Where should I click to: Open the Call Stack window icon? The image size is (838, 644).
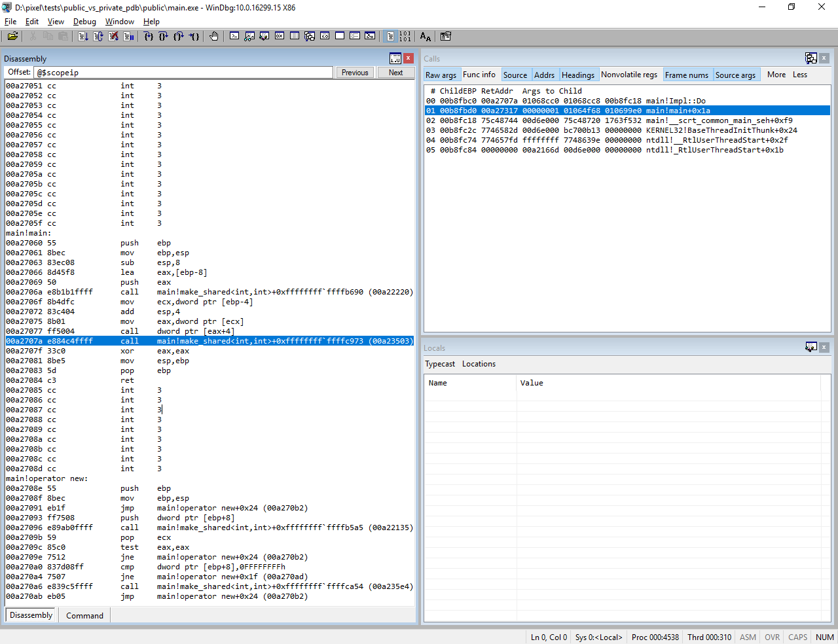click(310, 36)
